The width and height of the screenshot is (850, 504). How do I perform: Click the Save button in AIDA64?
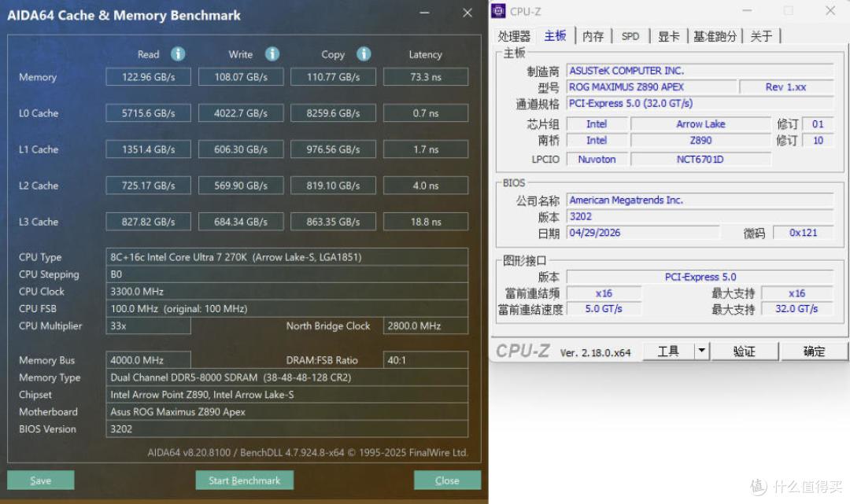41,480
